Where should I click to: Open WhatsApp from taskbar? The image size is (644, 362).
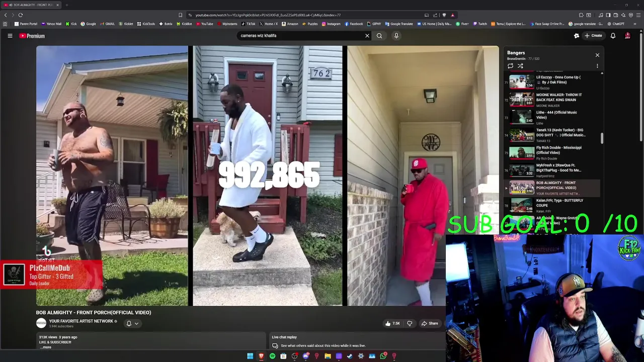[383, 356]
